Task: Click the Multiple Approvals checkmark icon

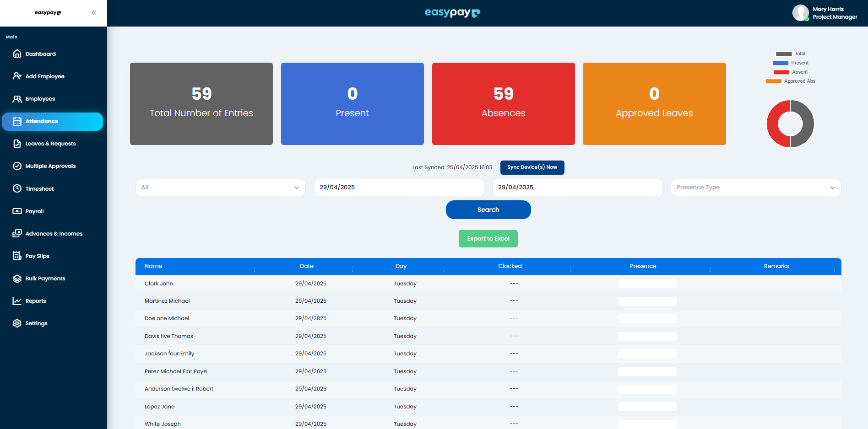Action: click(17, 166)
